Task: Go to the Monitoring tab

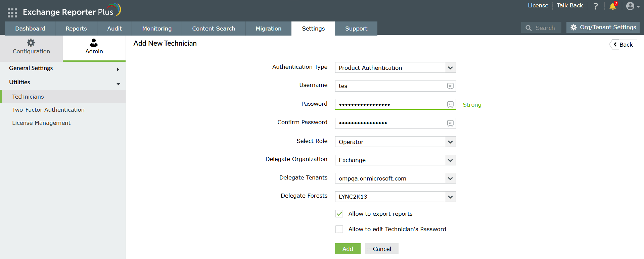Action: tap(157, 29)
